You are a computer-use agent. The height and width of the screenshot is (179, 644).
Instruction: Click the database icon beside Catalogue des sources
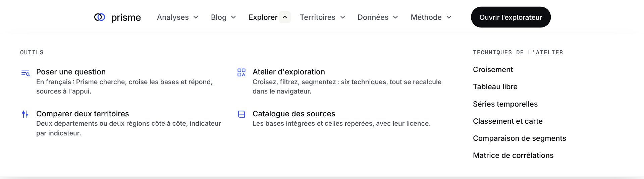coord(241,114)
